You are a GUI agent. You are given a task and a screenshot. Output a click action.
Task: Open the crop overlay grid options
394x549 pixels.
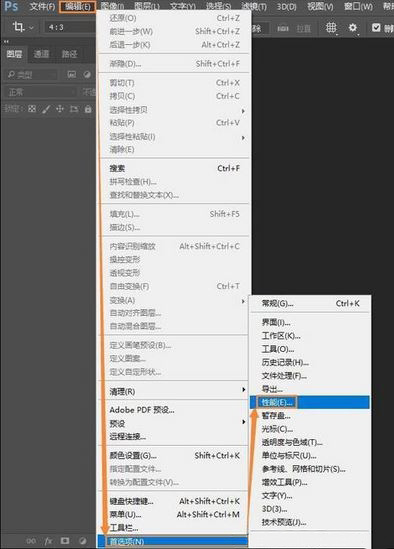pyautogui.click(x=331, y=28)
